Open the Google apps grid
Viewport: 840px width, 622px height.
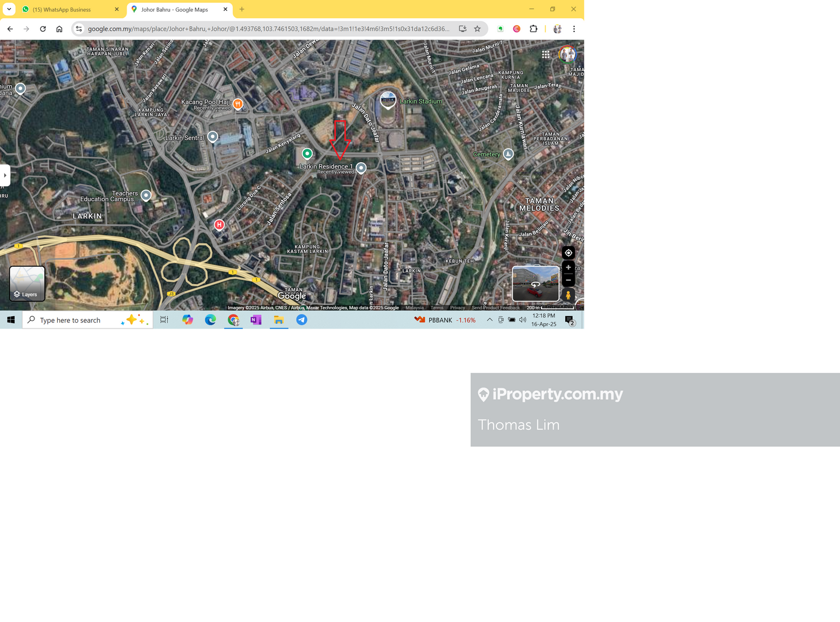click(x=545, y=54)
